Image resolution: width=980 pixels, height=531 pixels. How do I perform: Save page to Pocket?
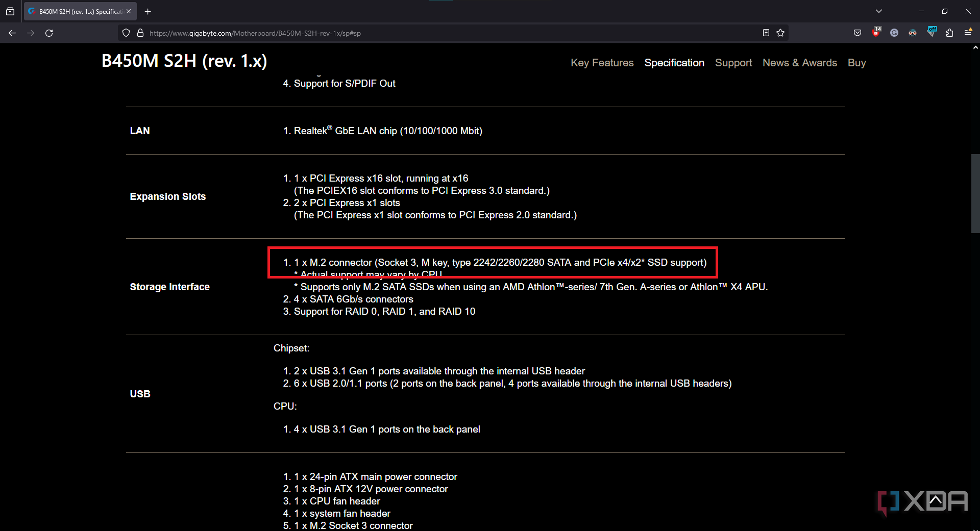(x=857, y=33)
